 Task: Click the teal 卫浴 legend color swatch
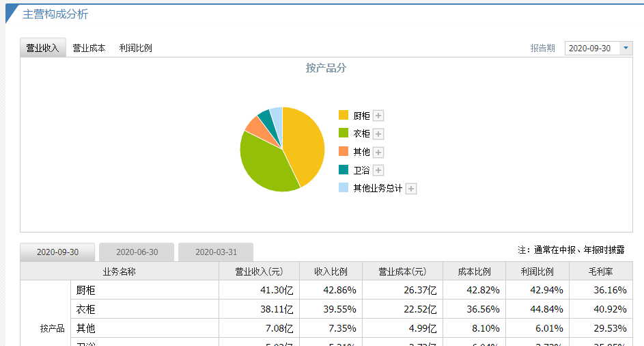344,170
